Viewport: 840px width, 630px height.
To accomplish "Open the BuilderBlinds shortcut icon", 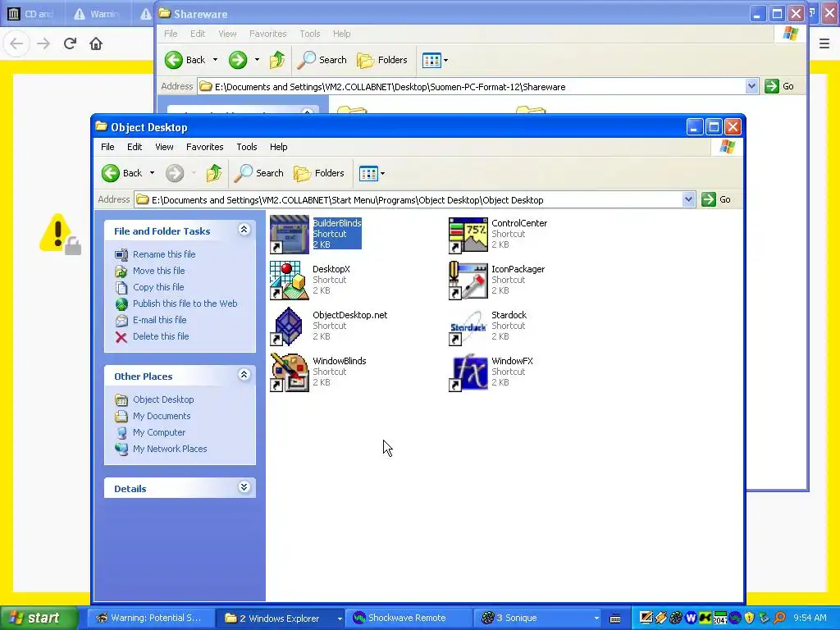I will (x=290, y=235).
